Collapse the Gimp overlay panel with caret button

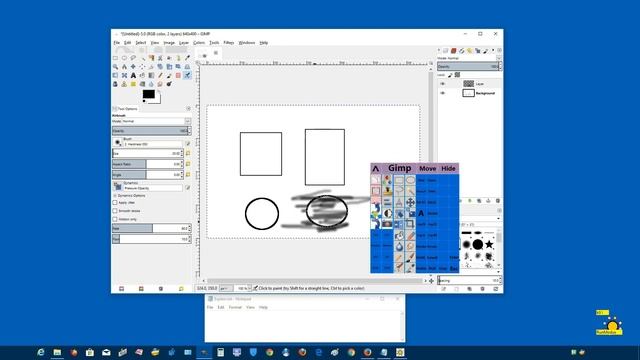pyautogui.click(x=376, y=168)
